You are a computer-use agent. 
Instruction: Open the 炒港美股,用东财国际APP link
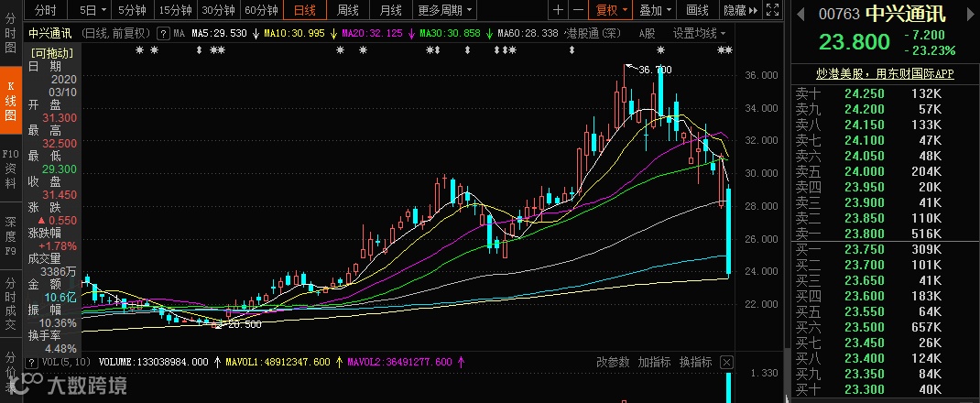(x=885, y=73)
